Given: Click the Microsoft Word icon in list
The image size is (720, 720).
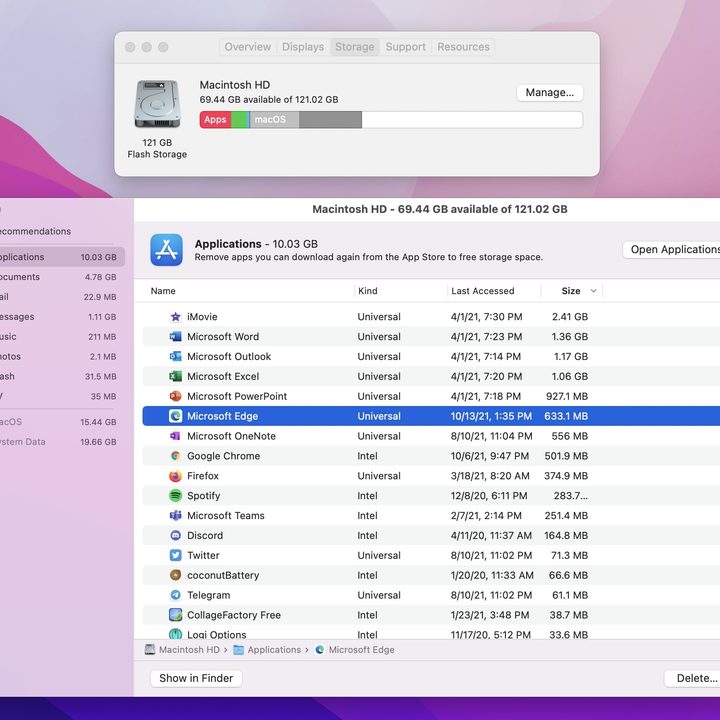Looking at the screenshot, I should pyautogui.click(x=175, y=337).
